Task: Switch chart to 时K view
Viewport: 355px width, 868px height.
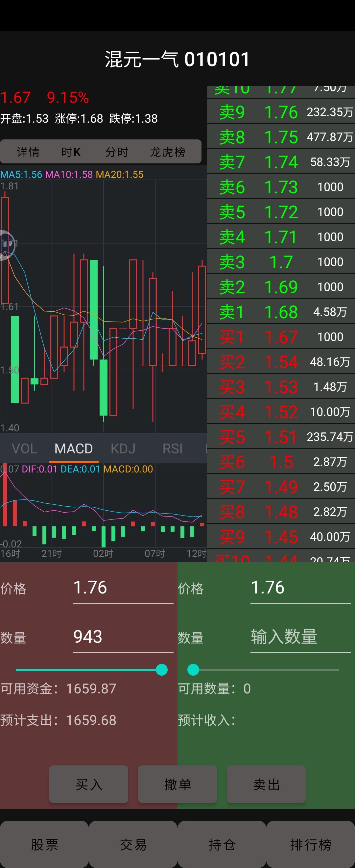Action: (x=71, y=152)
